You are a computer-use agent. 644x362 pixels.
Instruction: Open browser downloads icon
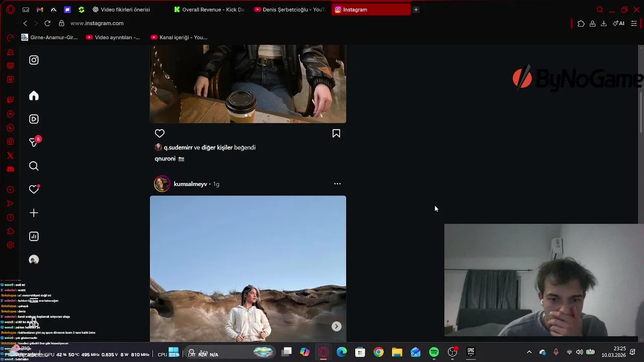point(604,23)
